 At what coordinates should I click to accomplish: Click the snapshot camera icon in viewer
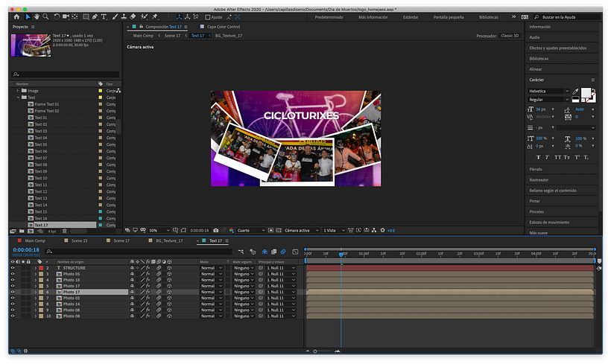pyautogui.click(x=216, y=231)
